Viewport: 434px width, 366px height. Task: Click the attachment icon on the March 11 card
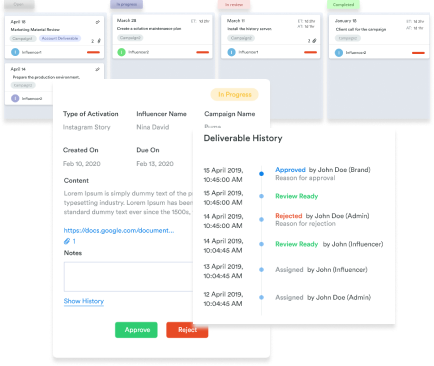tap(314, 41)
